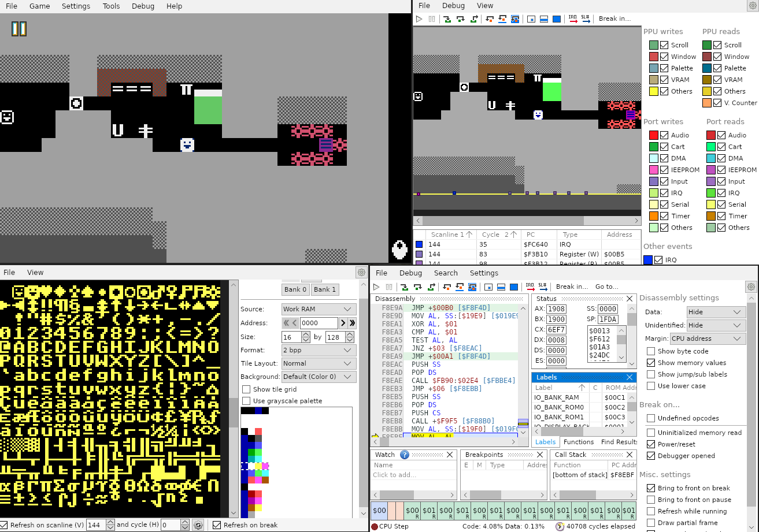This screenshot has height=532, width=759.
Task: Open the Watch panel help icon
Action: [x=405, y=455]
